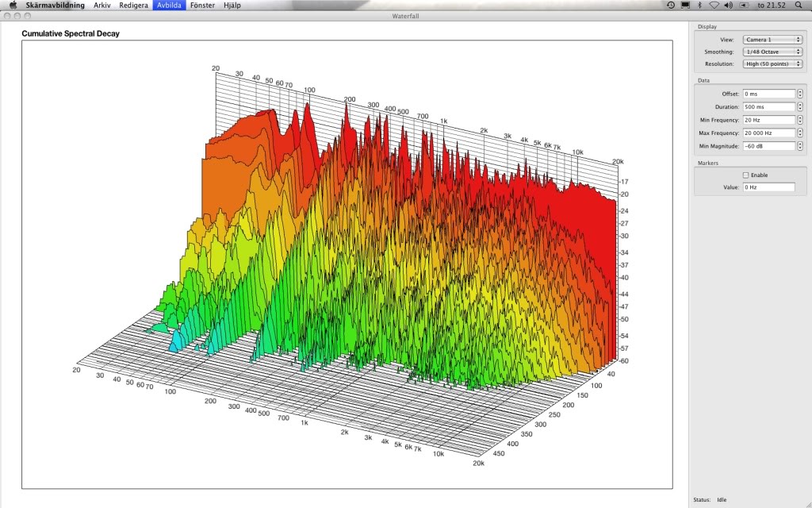Viewport: 812px width, 508px height.
Task: Click the Min Magnitude stepper control
Action: [799, 146]
